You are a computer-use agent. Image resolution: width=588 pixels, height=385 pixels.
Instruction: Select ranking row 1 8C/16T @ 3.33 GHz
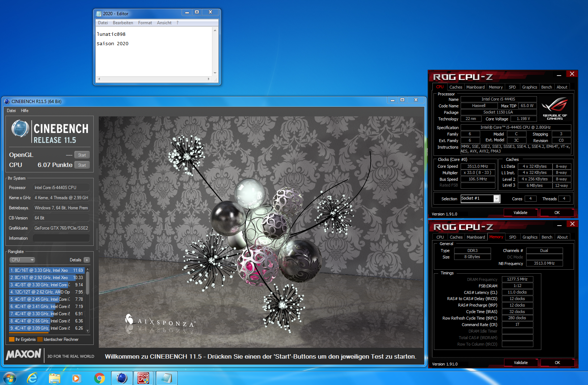pos(47,270)
